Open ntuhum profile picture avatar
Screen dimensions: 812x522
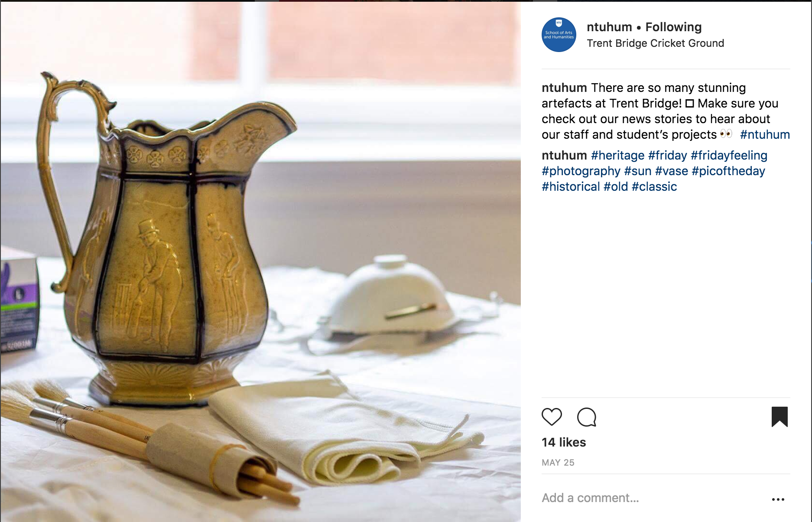(559, 35)
